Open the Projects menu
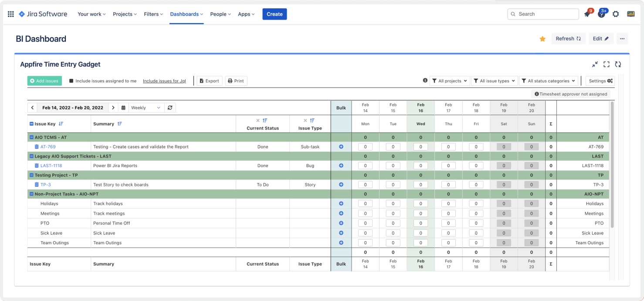 tap(125, 14)
